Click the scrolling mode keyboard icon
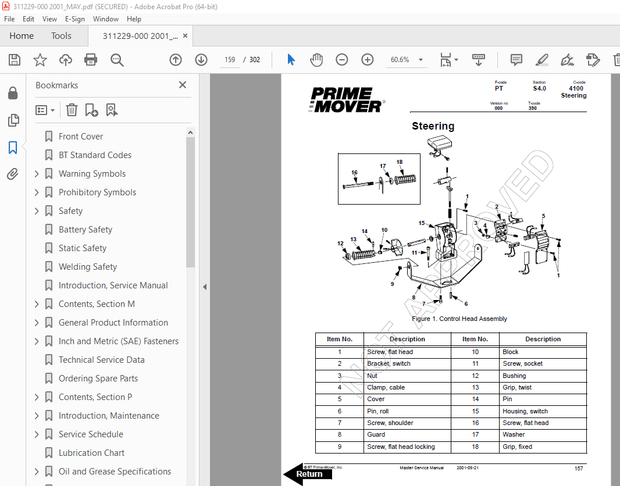620x486 pixels. pos(478,60)
